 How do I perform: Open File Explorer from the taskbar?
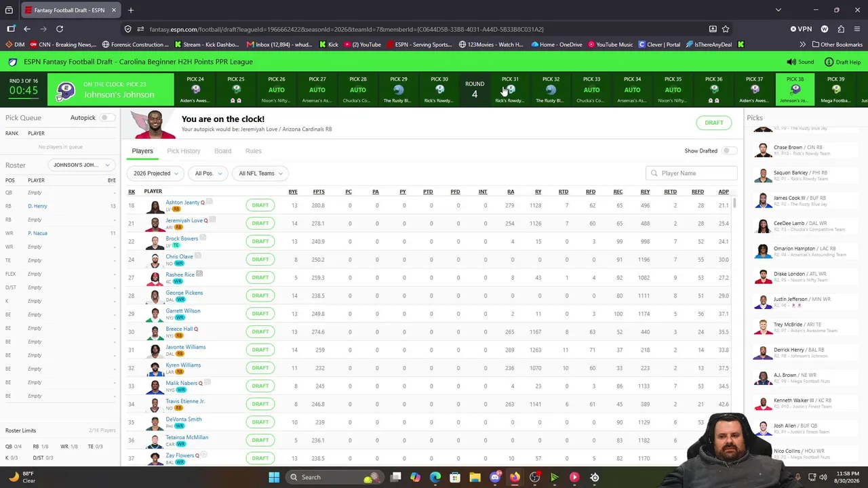(x=475, y=477)
